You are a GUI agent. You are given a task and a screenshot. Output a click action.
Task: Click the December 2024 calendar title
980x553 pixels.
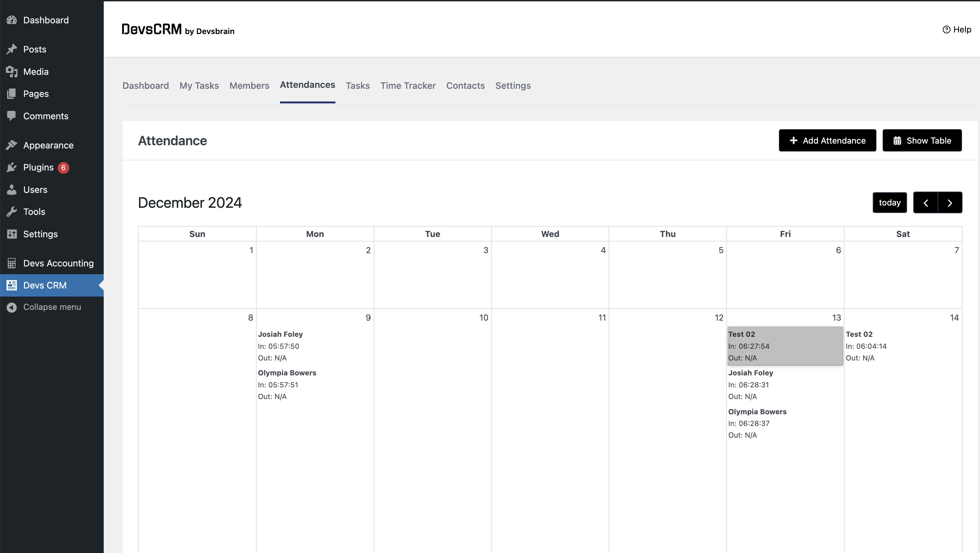point(190,203)
